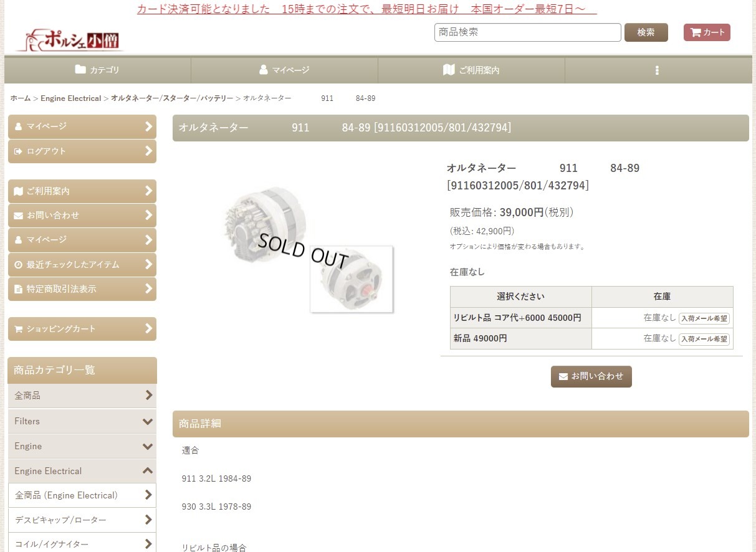Click the 商品検索 search input field
Image resolution: width=756 pixels, height=552 pixels.
[528, 32]
